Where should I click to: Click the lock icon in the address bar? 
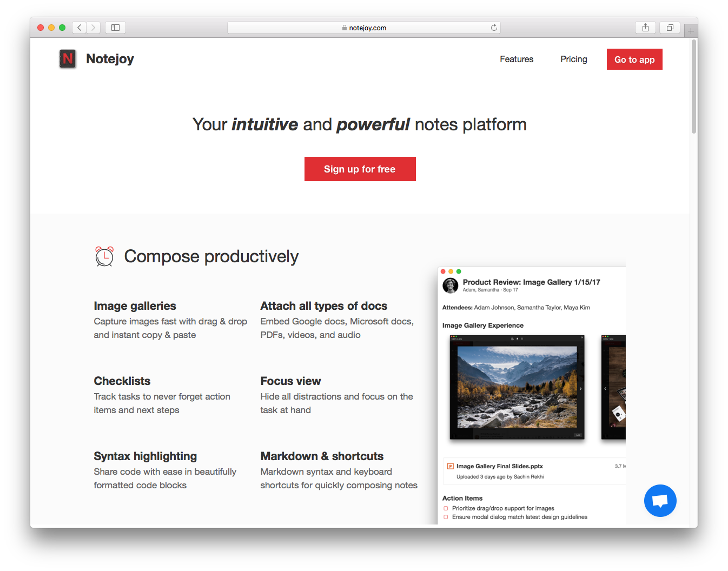[x=345, y=28]
